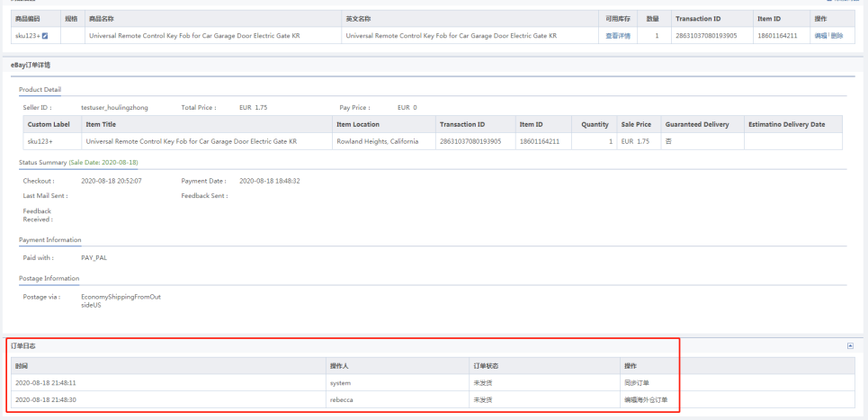Click the log time 2020-08-18 21:48:30
This screenshot has width=868, height=420.
click(45, 399)
